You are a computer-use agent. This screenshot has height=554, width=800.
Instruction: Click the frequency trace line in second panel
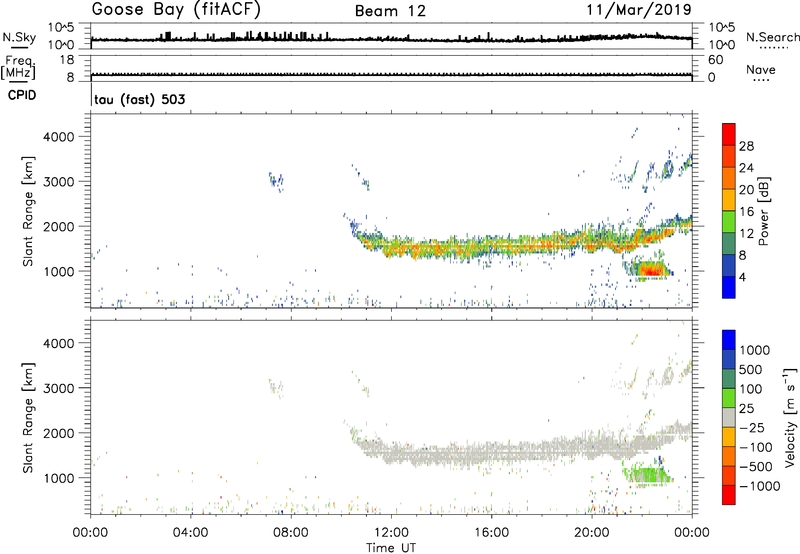point(391,74)
